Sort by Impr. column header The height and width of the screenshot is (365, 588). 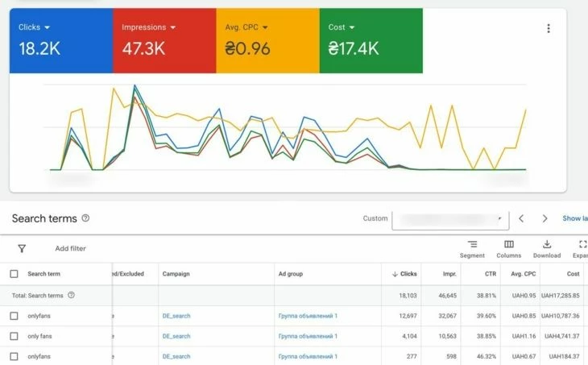click(449, 274)
